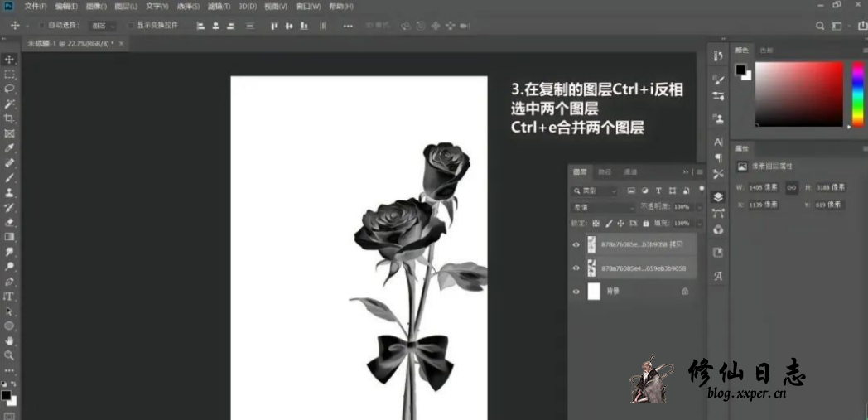
Task: Select the Lasso tool
Action: coord(10,89)
